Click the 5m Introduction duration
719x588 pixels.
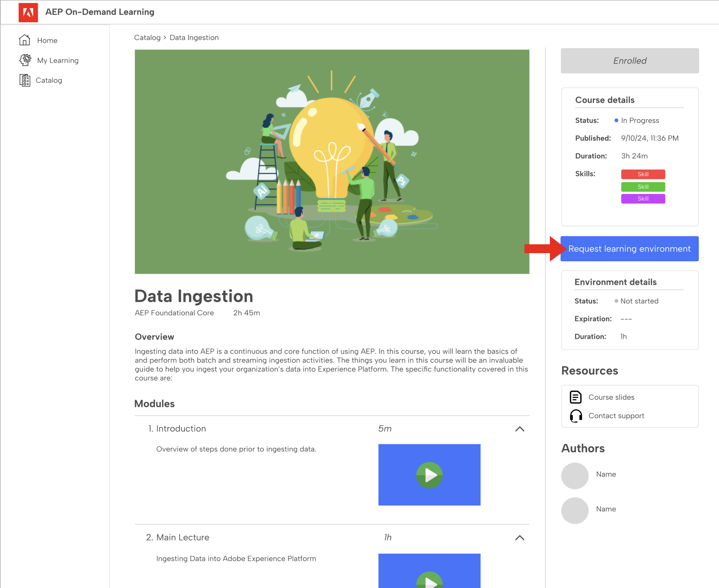[385, 429]
